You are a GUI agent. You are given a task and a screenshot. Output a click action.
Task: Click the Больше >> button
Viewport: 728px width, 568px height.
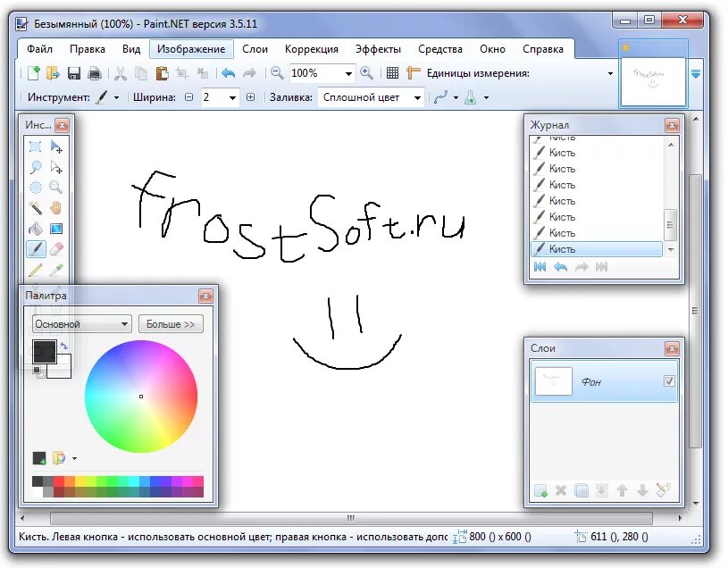point(171,324)
